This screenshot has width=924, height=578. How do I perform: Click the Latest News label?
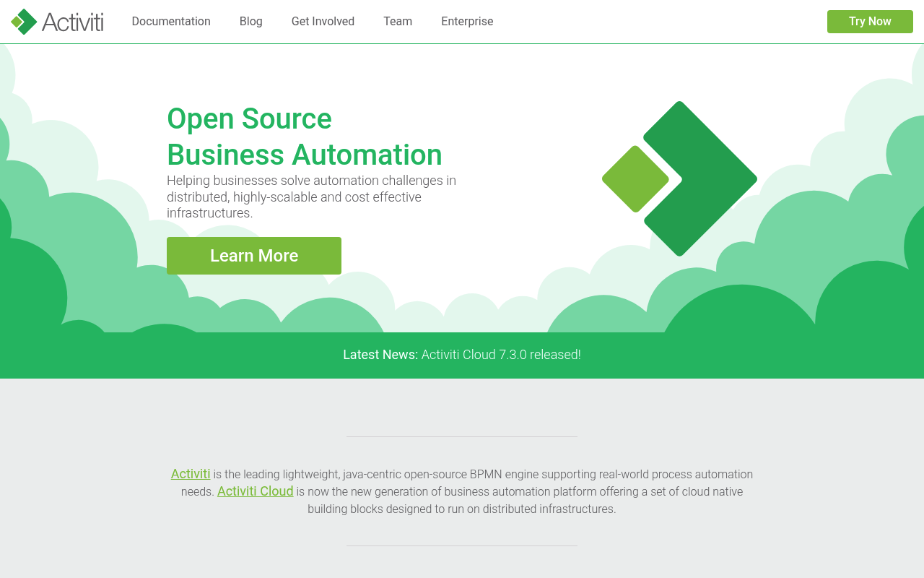(x=380, y=355)
